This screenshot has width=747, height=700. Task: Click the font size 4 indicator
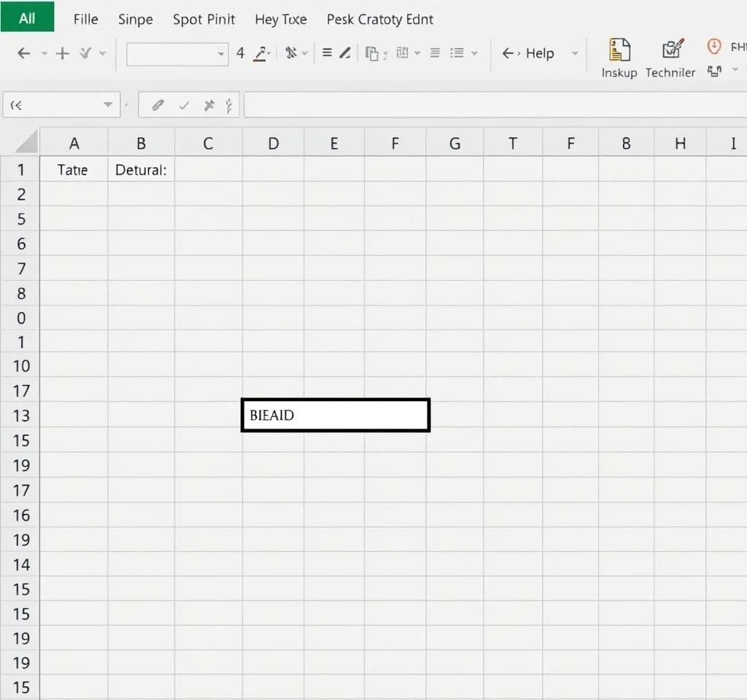[x=240, y=52]
